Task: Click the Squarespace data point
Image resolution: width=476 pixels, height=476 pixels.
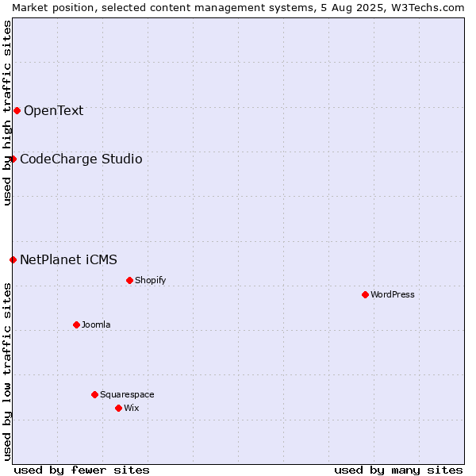Action: click(94, 394)
